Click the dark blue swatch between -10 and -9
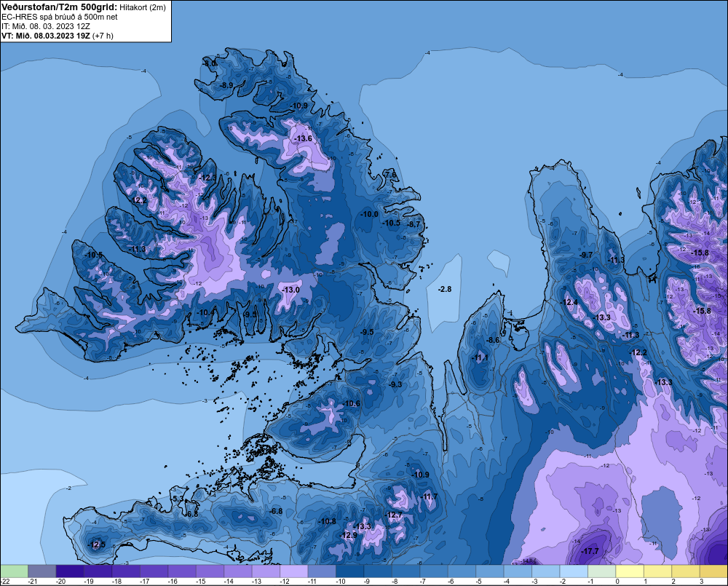The height and width of the screenshot is (586, 728). click(x=349, y=571)
